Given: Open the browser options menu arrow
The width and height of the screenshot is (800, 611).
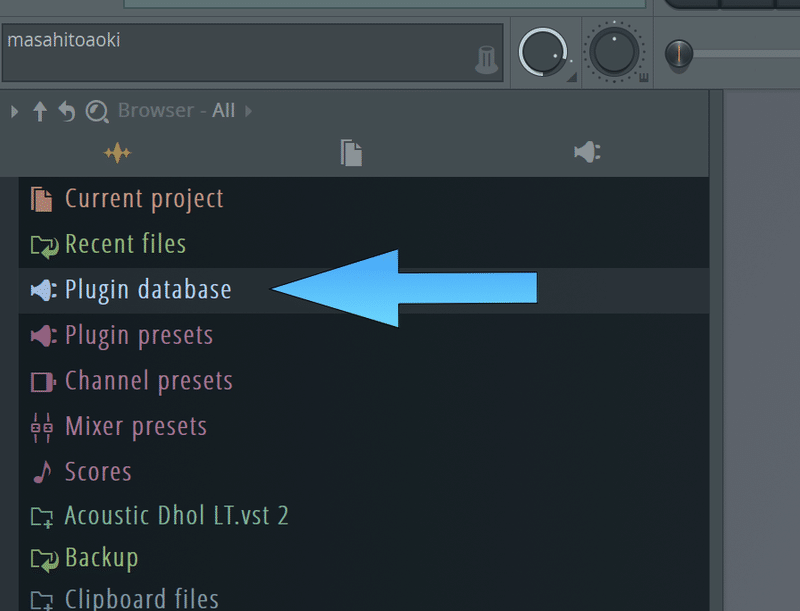Looking at the screenshot, I should point(14,111).
